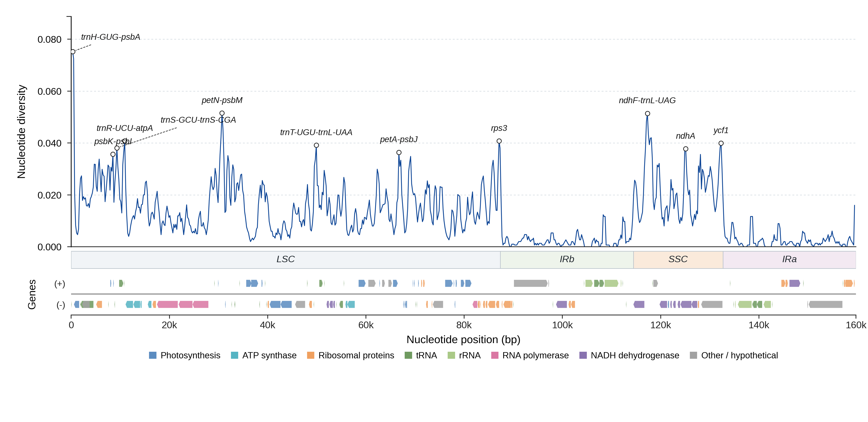The image size is (868, 422).
Task: Click the 'NADH dehydrogenase' legend label
Action: [635, 355]
